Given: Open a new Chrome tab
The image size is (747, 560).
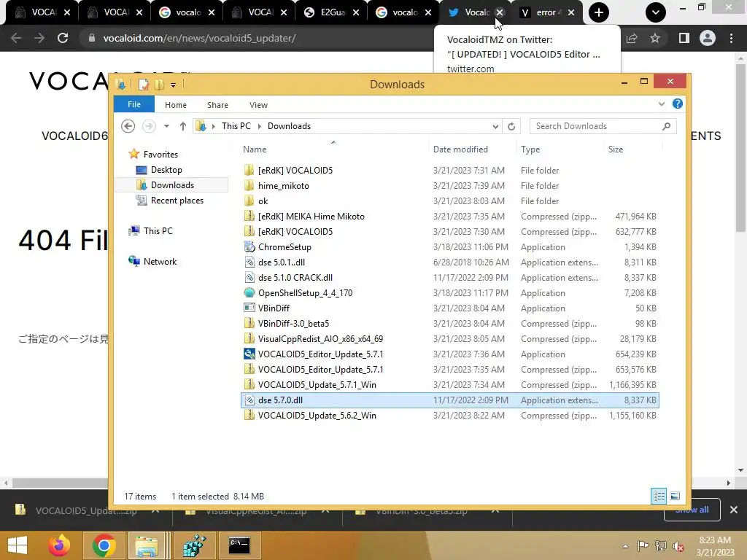Looking at the screenshot, I should (598, 12).
